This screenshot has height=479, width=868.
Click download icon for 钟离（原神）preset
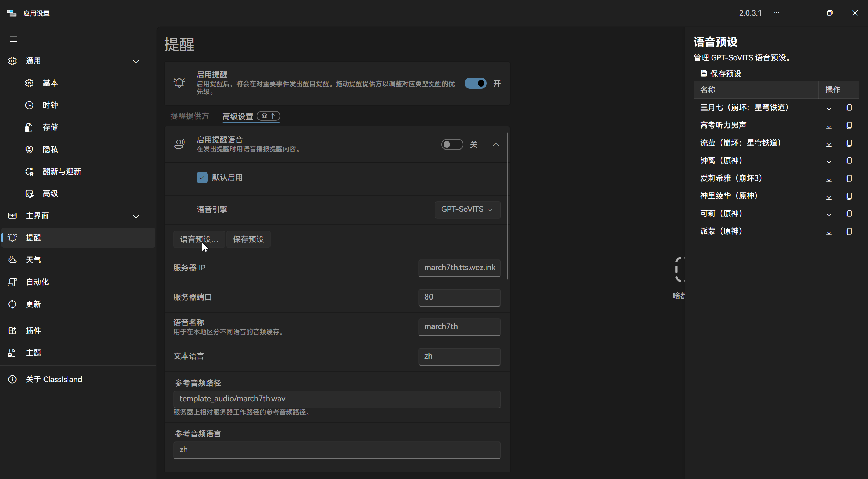[x=829, y=161]
